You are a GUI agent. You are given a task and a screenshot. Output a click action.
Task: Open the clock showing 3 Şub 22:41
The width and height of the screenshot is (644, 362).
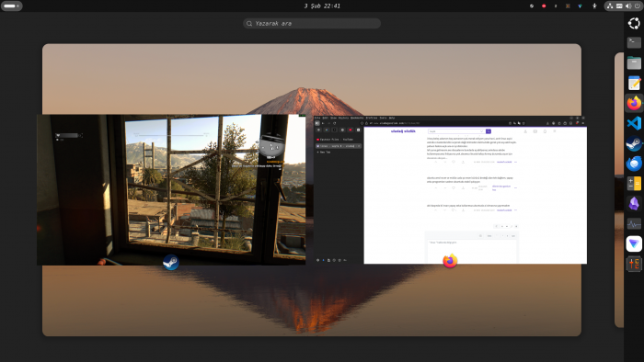click(x=322, y=6)
